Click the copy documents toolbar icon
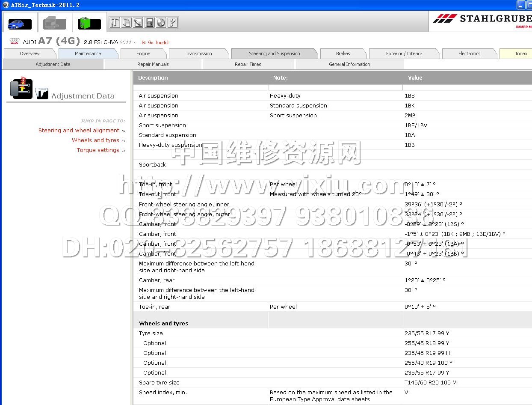Screen dimensions: 532x405 [x=126, y=22]
